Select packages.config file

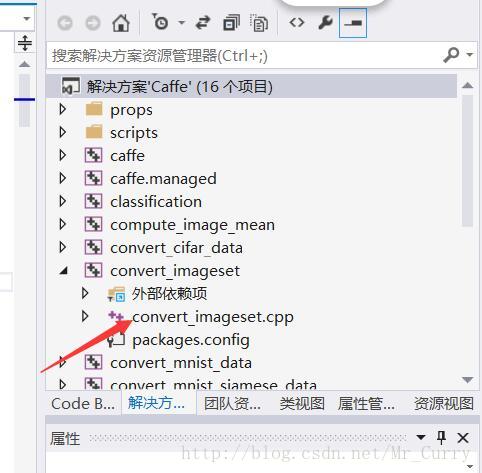coord(191,340)
